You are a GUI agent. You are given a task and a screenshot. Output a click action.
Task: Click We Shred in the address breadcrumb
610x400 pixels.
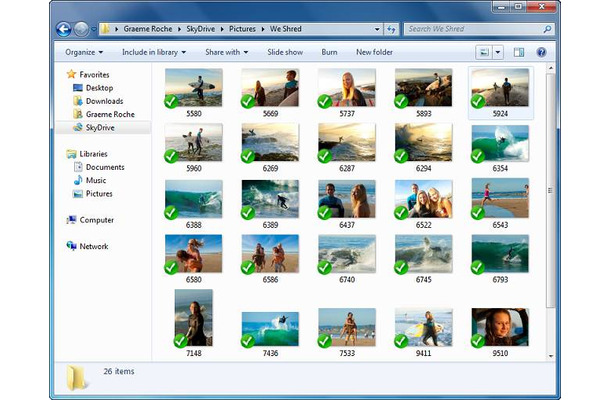286,29
